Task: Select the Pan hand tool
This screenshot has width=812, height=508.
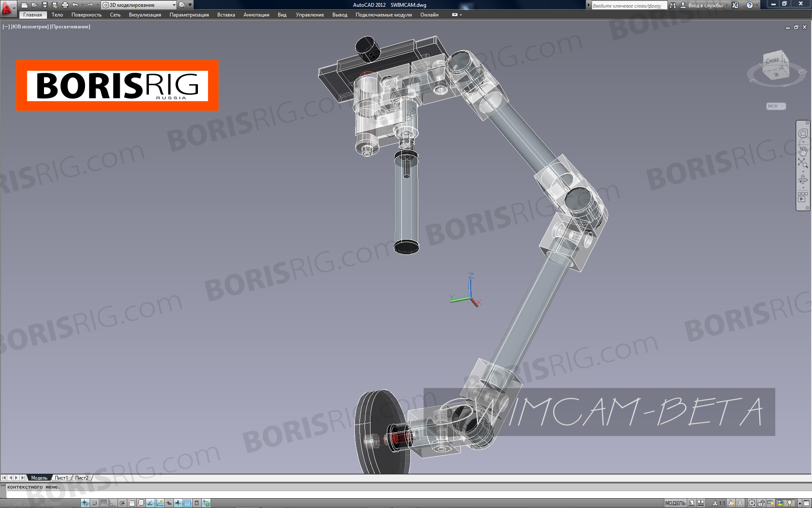Action: (803, 150)
